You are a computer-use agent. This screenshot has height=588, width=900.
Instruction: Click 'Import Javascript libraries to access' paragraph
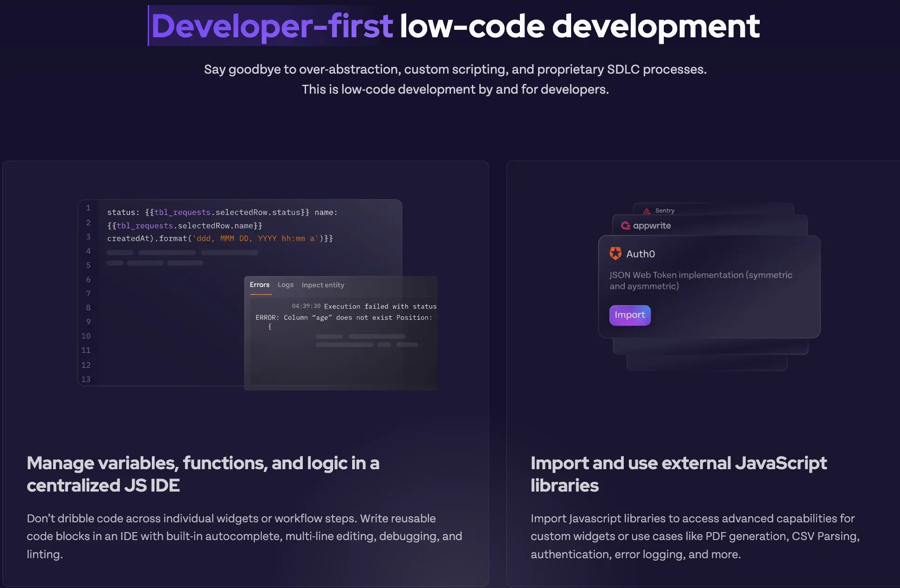pos(695,536)
